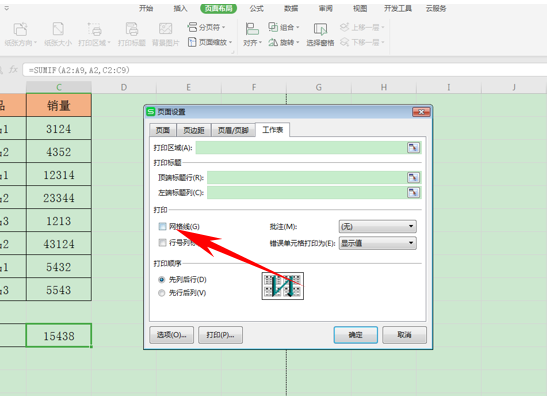This screenshot has width=547, height=396.
Task: Open the 对齐 align tool
Action: pos(252,34)
